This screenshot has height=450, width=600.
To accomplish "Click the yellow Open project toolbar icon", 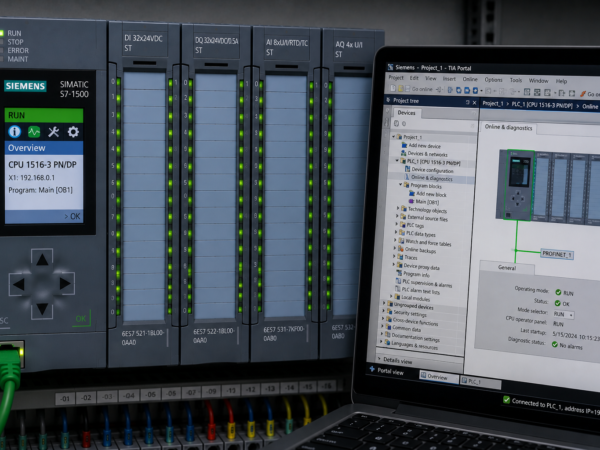I will pyautogui.click(x=401, y=88).
